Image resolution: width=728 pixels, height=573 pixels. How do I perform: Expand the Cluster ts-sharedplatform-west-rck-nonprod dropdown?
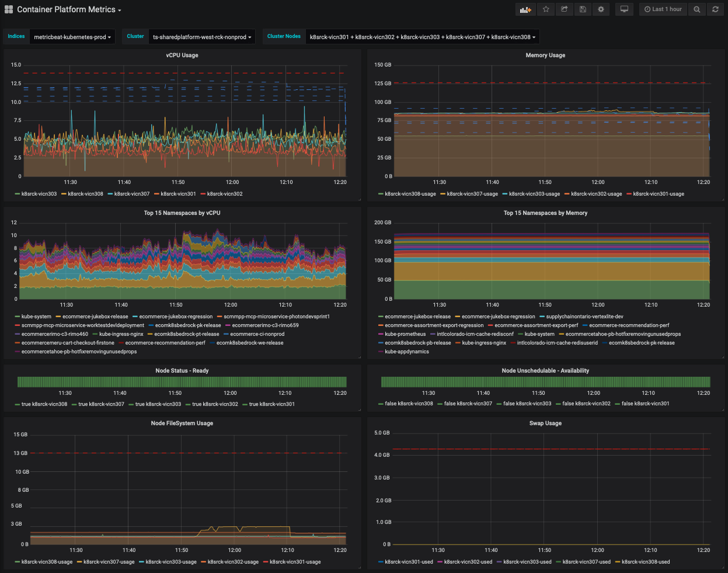pyautogui.click(x=202, y=37)
